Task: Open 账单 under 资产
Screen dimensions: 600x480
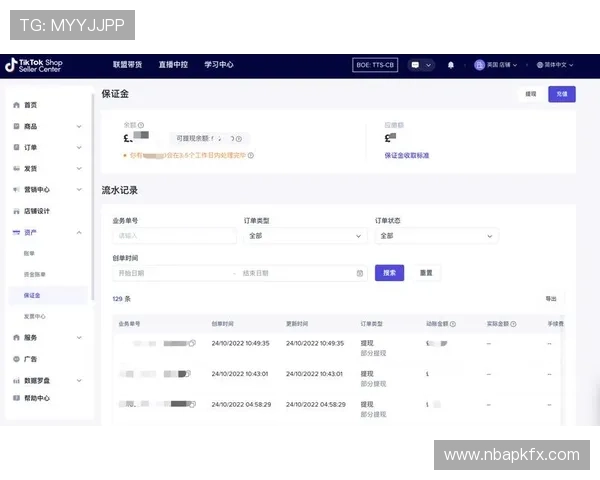Action: (29, 253)
